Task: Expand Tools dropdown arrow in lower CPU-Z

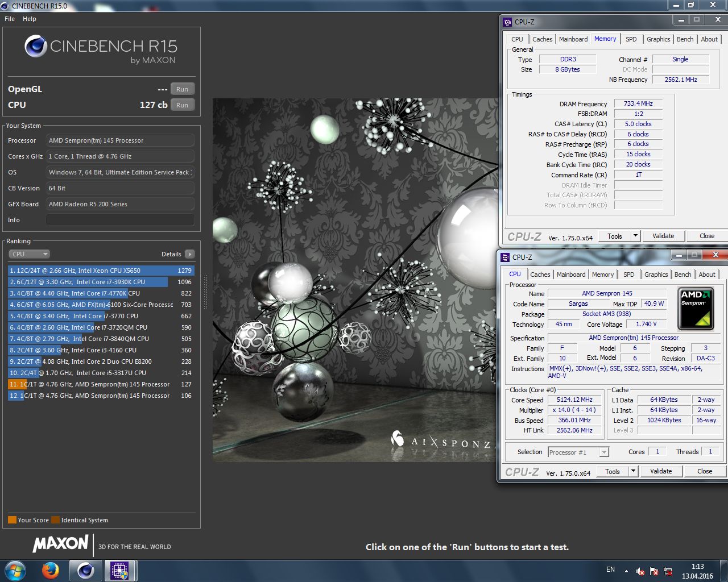Action: (633, 472)
